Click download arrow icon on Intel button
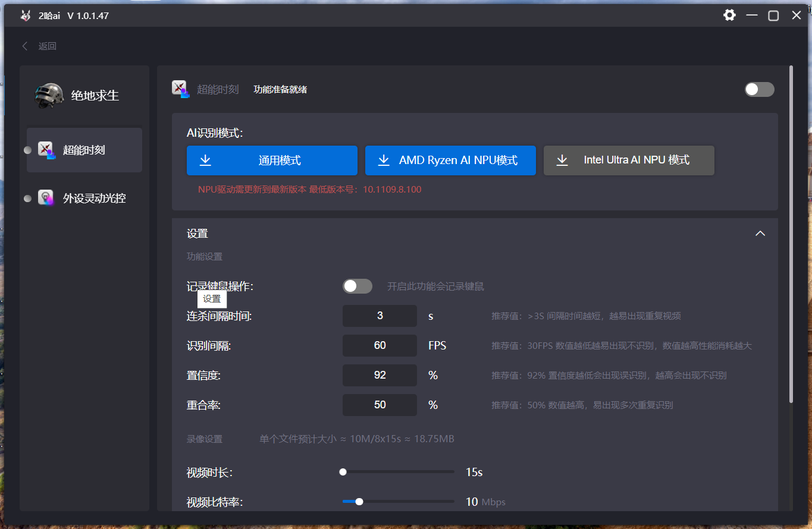Image resolution: width=812 pixels, height=529 pixels. point(562,160)
